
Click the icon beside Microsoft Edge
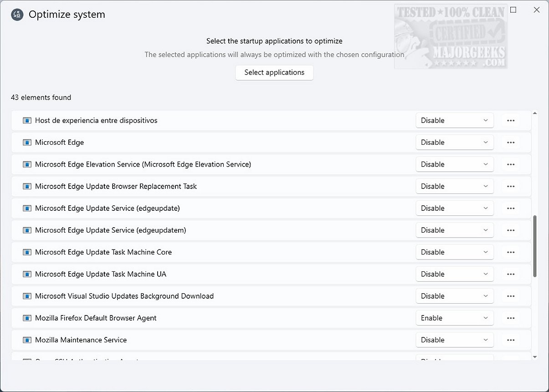tap(27, 143)
